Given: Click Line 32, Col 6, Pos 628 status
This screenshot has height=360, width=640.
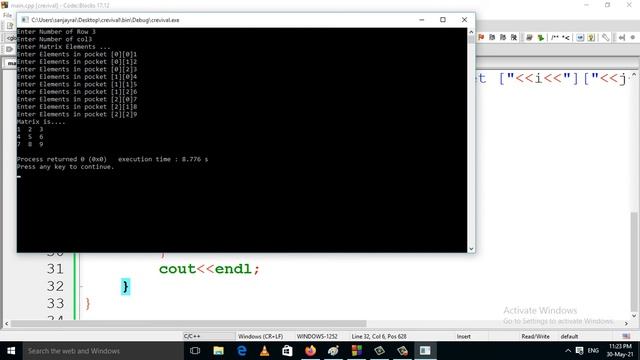Looking at the screenshot, I should click(x=379, y=336).
